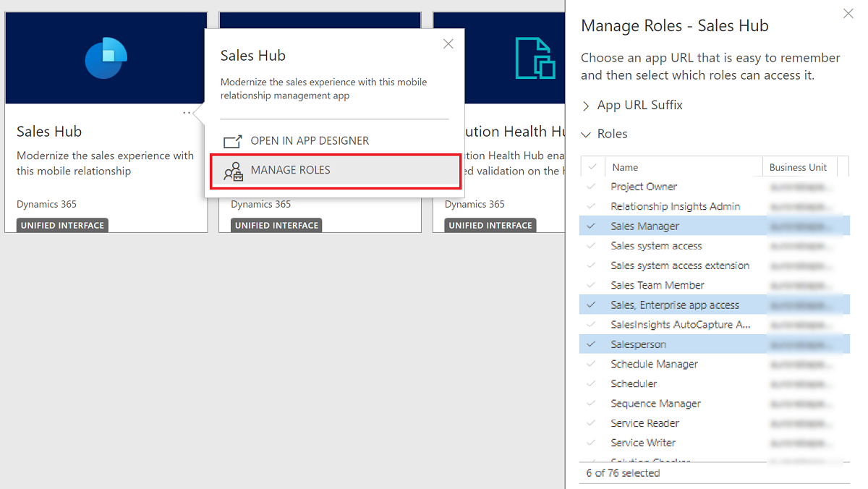Viewport: 868px width, 489px height.
Task: Check SalesInsights AutoCapture role
Action: click(x=592, y=325)
